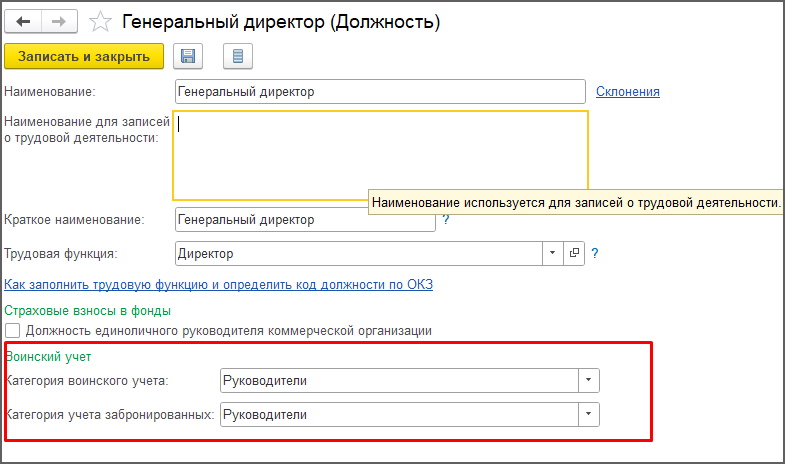Expand the 'Трудовая функция' dropdown arrow
Viewport: 785px width, 464px height.
[x=552, y=253]
